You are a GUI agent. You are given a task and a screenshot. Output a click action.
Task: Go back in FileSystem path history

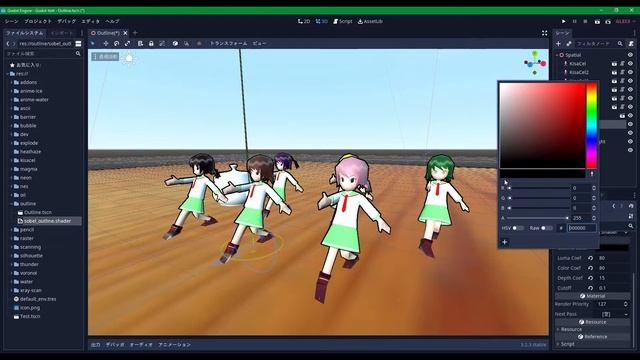point(8,43)
